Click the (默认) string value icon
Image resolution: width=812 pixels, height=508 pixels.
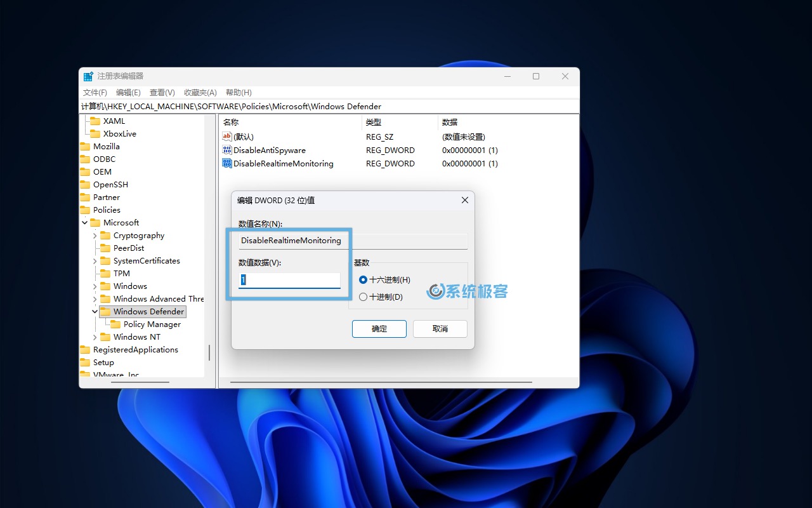click(227, 137)
